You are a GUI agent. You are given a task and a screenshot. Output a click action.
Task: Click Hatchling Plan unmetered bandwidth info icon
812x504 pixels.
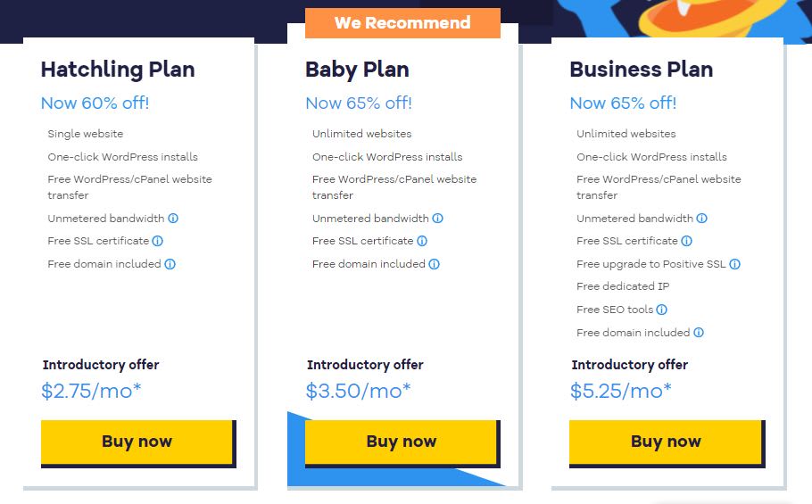[173, 219]
